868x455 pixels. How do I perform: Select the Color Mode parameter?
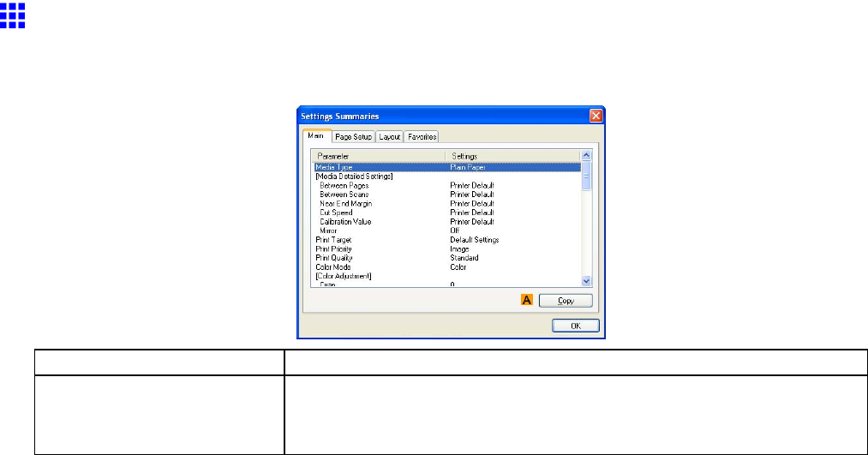click(x=332, y=266)
